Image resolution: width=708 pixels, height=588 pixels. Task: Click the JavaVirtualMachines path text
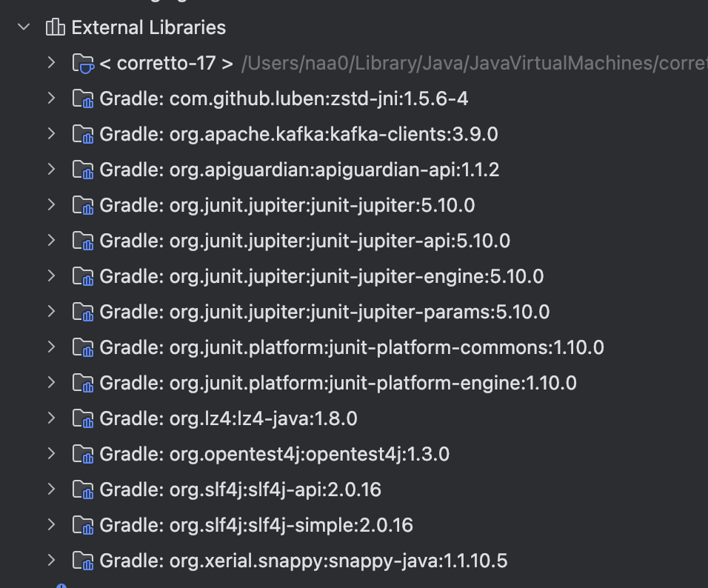tap(475, 63)
